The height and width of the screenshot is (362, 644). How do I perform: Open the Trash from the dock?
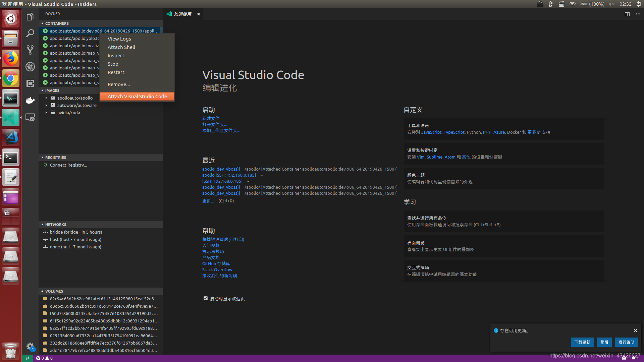[x=11, y=351]
